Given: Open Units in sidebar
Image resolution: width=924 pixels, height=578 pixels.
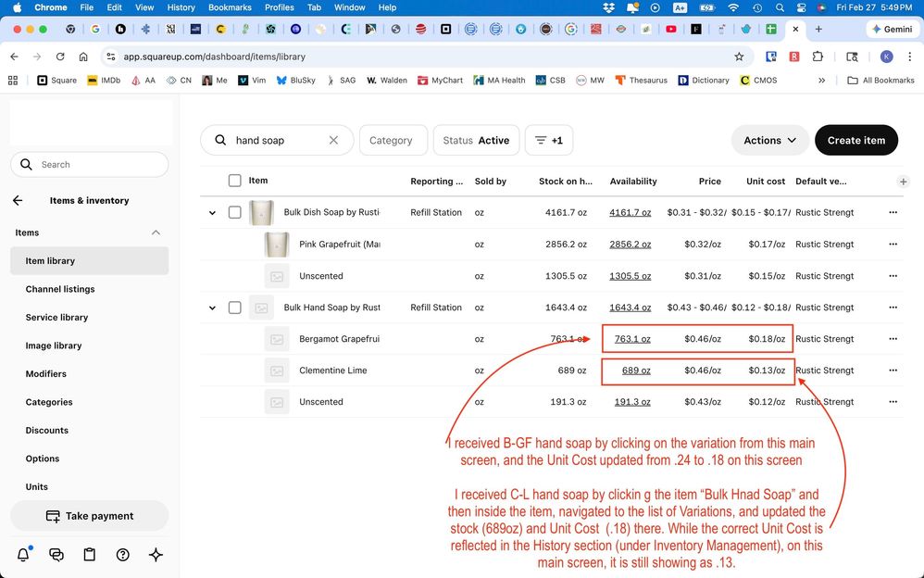Looking at the screenshot, I should (x=90, y=487).
